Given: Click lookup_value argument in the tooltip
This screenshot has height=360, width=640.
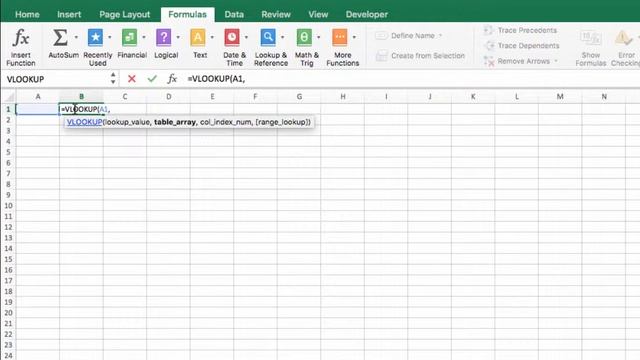Looking at the screenshot, I should pyautogui.click(x=127, y=122).
